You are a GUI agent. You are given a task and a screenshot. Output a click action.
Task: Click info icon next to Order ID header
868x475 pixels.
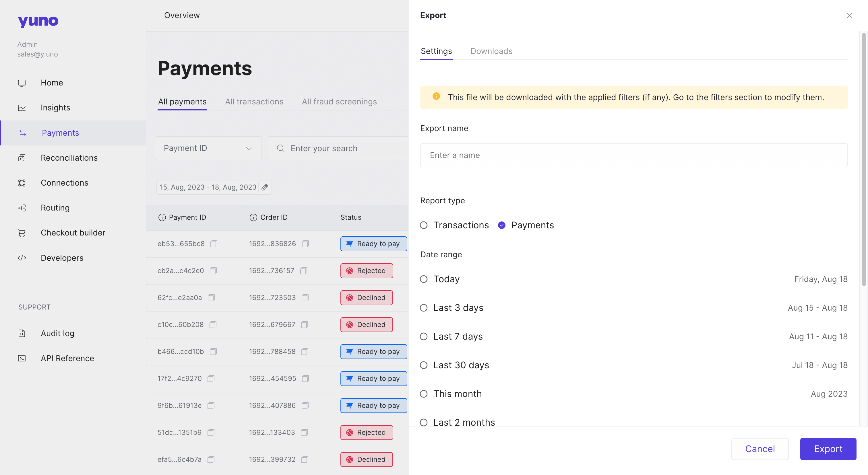pos(253,217)
